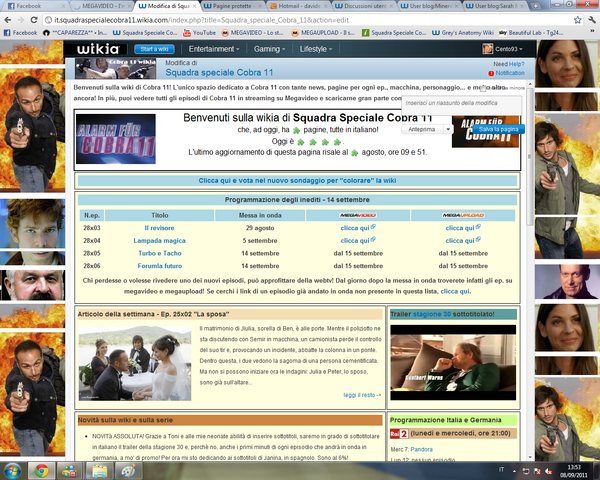
Task: Open the Facebook bookmark in the bookmarks bar
Action: [20, 33]
